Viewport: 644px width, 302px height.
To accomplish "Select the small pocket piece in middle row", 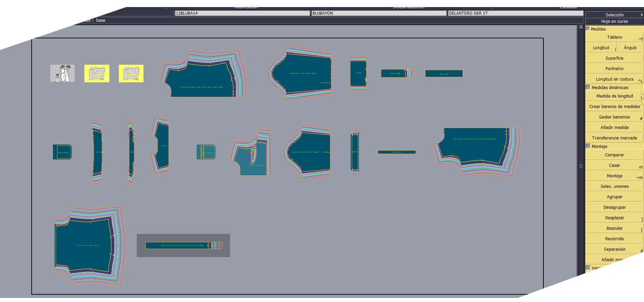I will (62, 152).
